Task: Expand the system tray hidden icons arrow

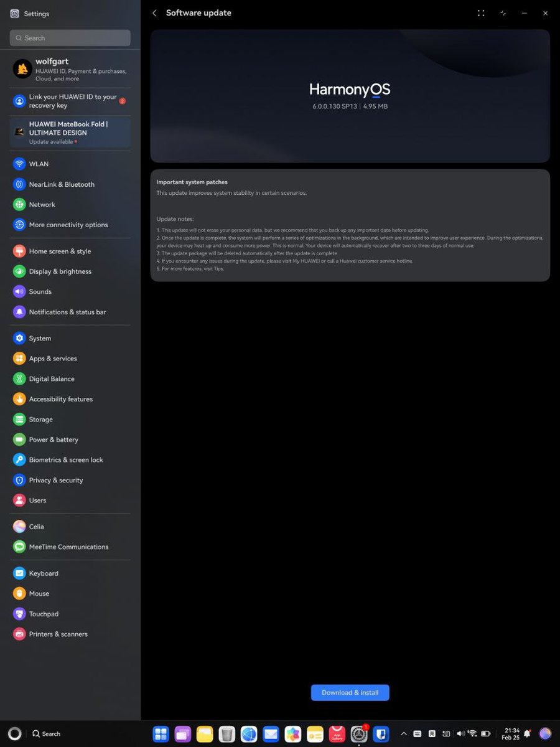Action: [x=404, y=734]
